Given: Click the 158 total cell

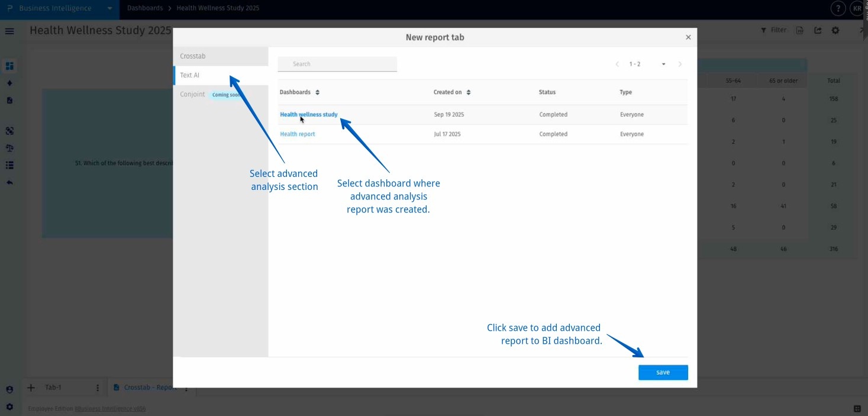Looking at the screenshot, I should [834, 99].
